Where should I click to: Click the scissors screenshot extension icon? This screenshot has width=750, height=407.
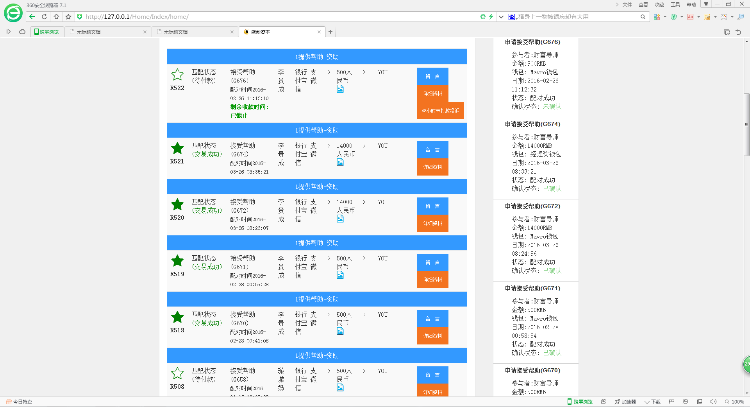coord(724,17)
